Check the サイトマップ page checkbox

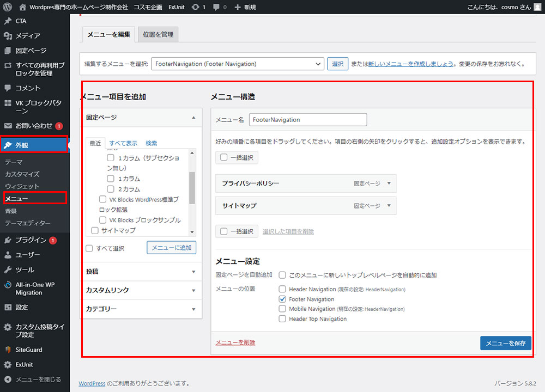pos(95,230)
